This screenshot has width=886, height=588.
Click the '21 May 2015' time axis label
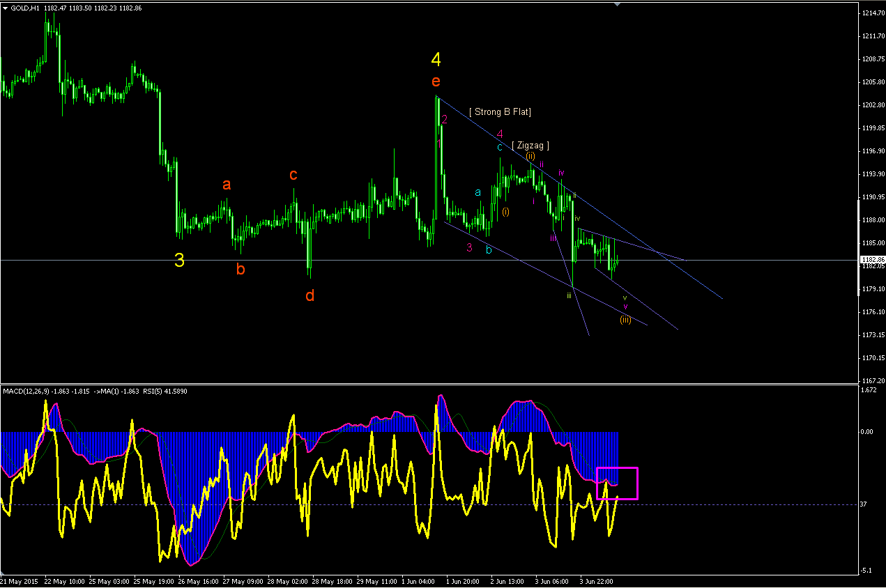[20, 580]
